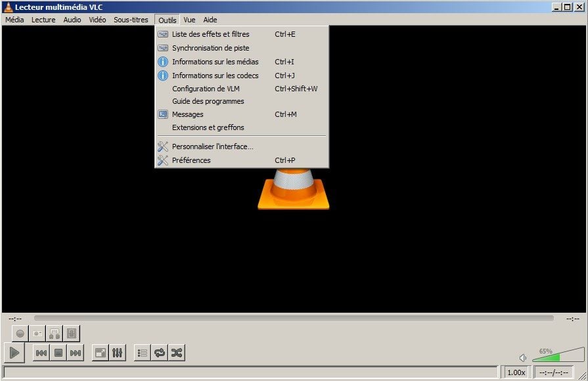
Task: Open Extensions et greffons
Action: click(x=242, y=127)
